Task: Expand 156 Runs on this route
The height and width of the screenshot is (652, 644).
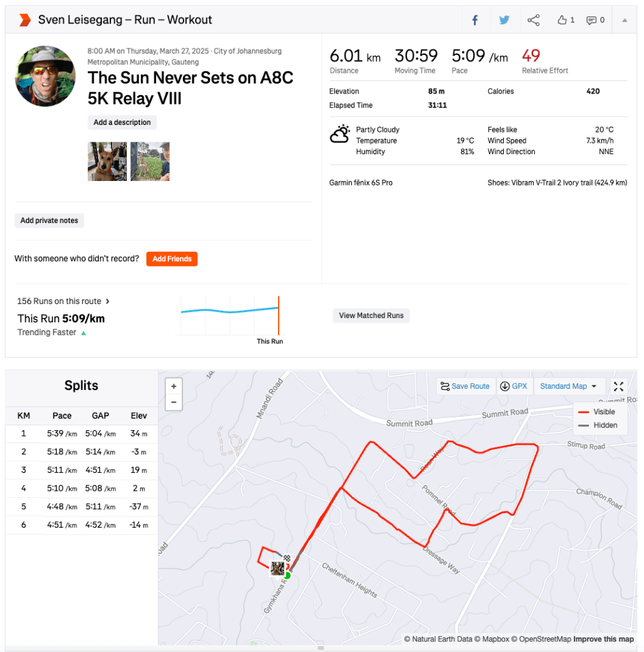Action: tap(64, 301)
